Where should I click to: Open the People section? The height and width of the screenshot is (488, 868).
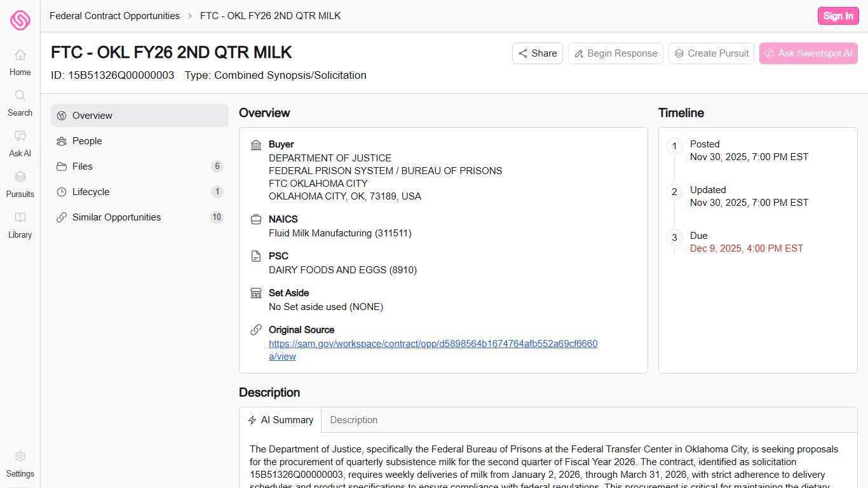(x=140, y=141)
